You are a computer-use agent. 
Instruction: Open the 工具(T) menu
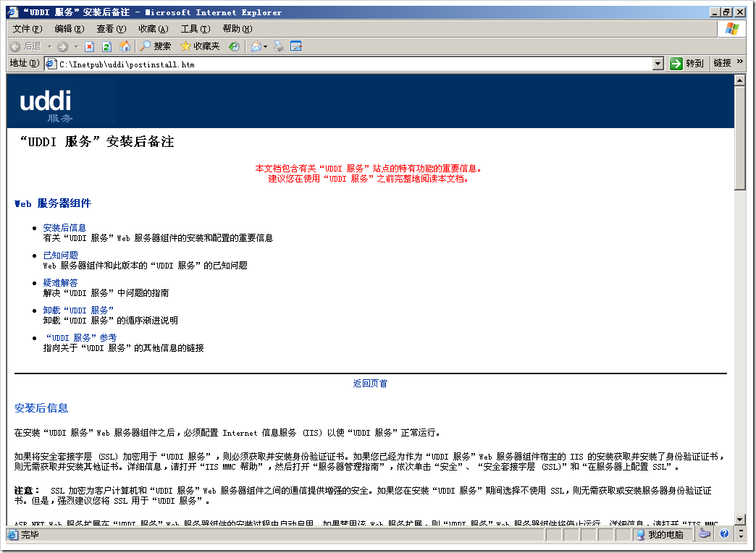[x=196, y=29]
